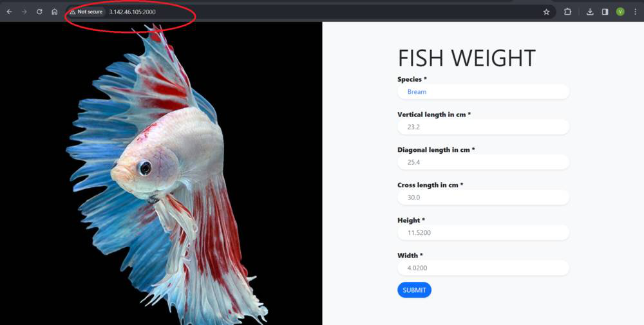Bookmark page with the star icon

(x=546, y=12)
